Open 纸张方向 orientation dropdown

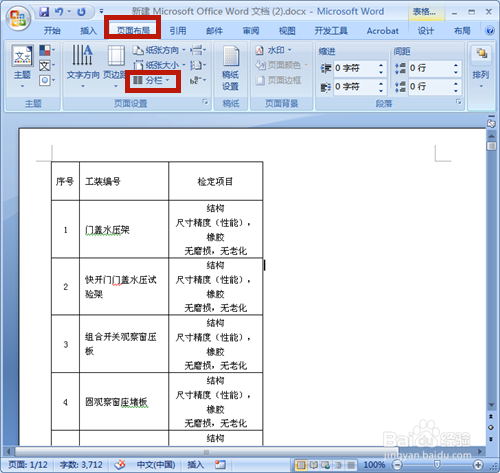[159, 50]
